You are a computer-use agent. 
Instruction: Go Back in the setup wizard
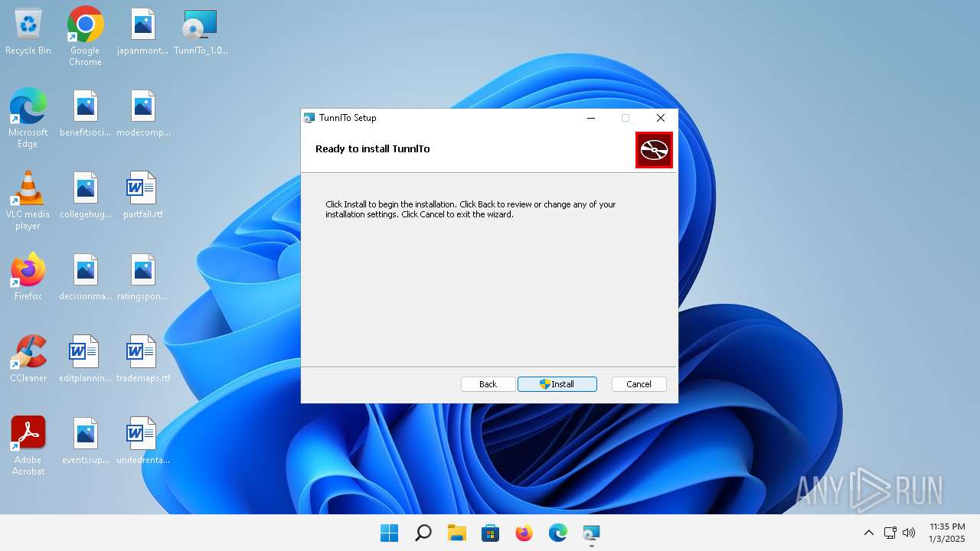point(488,384)
